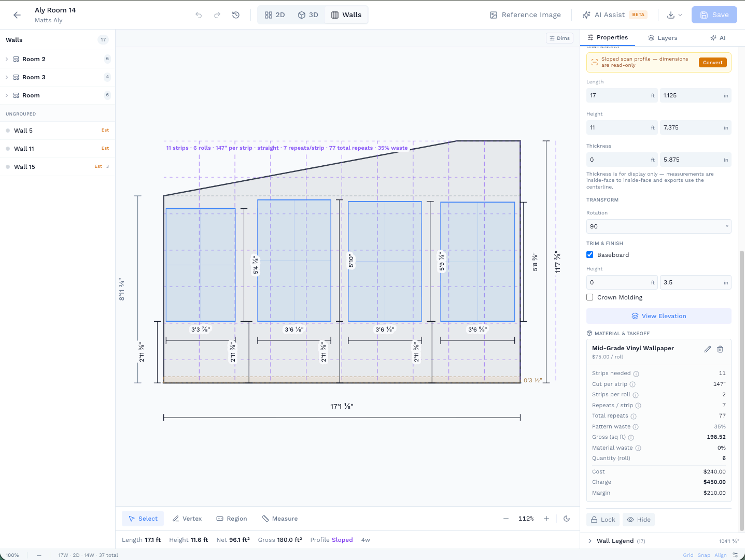
Task: Show info for Material waste
Action: click(x=638, y=448)
